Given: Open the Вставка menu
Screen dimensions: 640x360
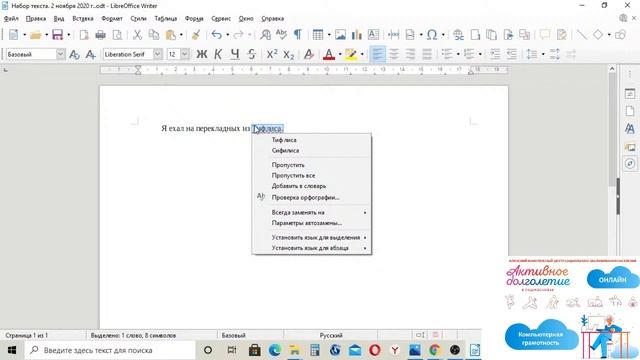Looking at the screenshot, I should pyautogui.click(x=83, y=18).
